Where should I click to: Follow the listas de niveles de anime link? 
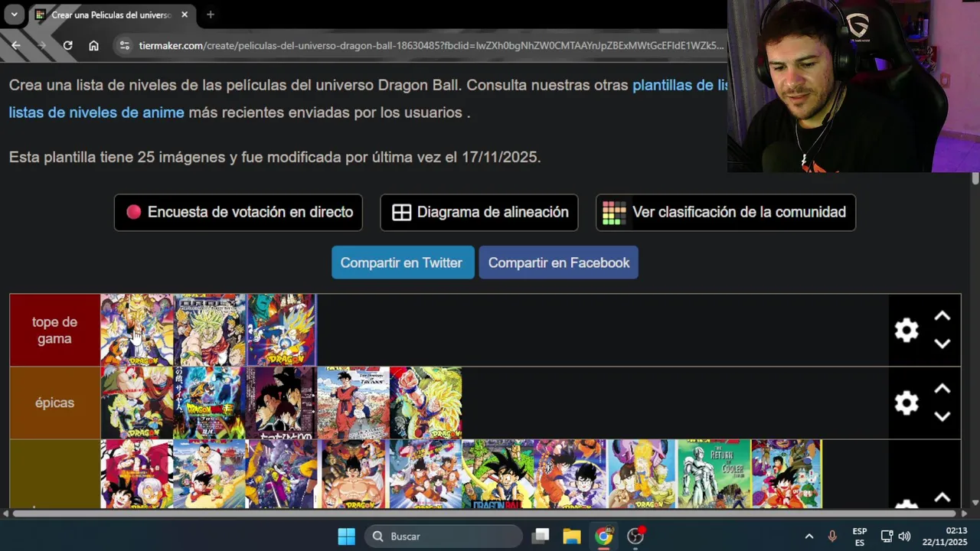[96, 112]
